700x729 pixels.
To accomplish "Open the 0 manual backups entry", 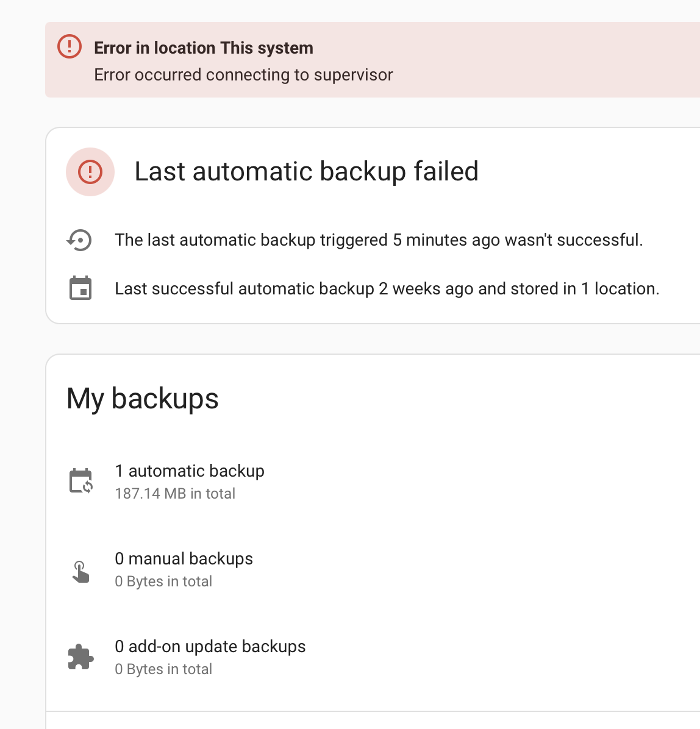I will click(x=184, y=558).
